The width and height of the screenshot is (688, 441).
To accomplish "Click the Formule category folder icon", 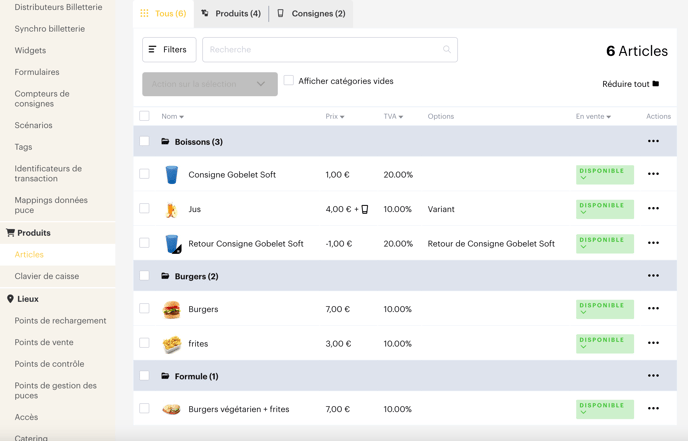I will pyautogui.click(x=165, y=376).
